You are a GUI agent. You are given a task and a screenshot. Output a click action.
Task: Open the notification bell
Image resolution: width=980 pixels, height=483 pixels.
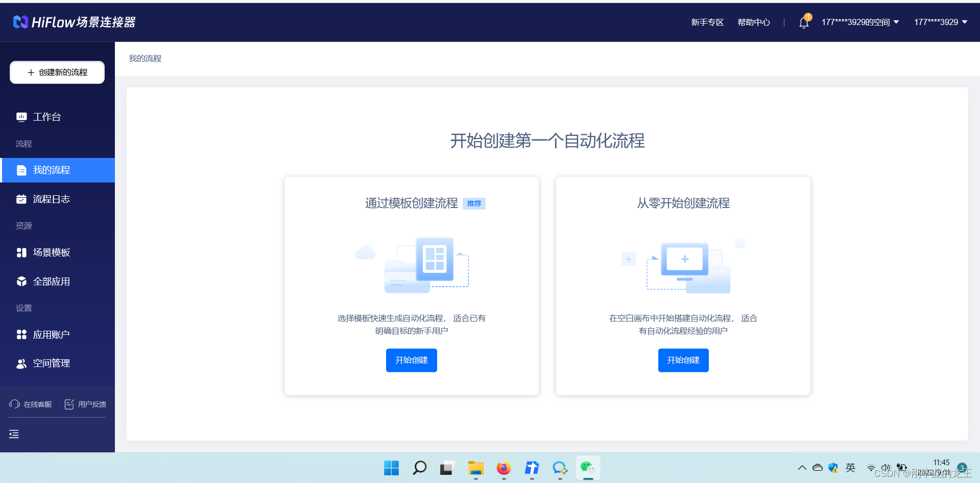(804, 22)
